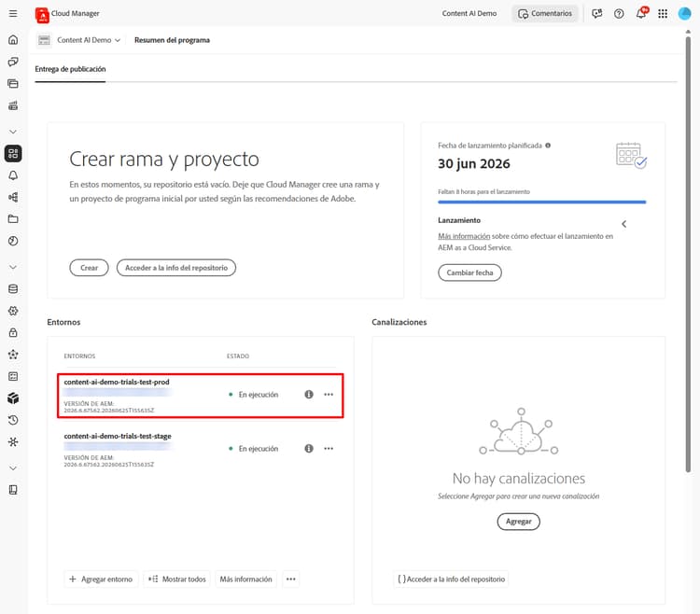Open the database cylinder sidebar icon

(x=13, y=288)
